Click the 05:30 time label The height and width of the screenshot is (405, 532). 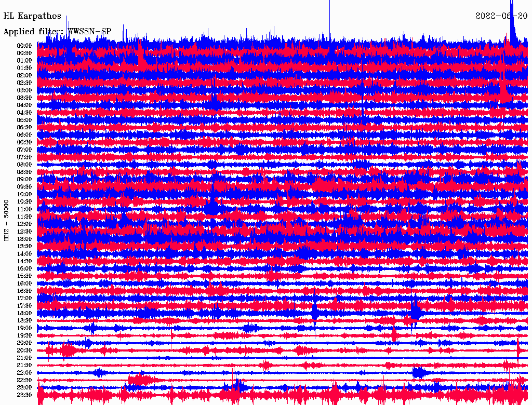[24, 128]
